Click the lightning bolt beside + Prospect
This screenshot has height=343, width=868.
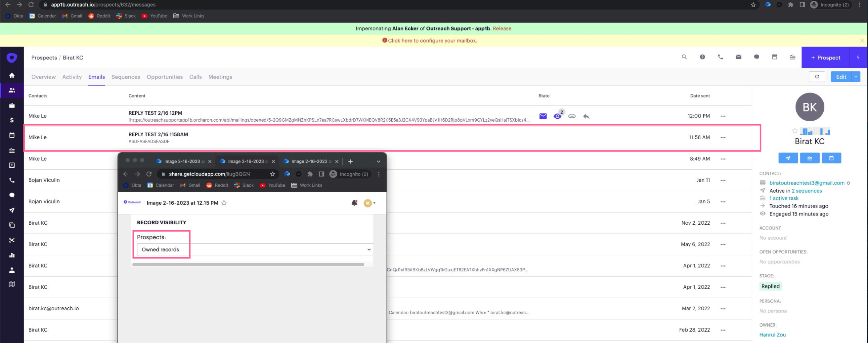(858, 58)
